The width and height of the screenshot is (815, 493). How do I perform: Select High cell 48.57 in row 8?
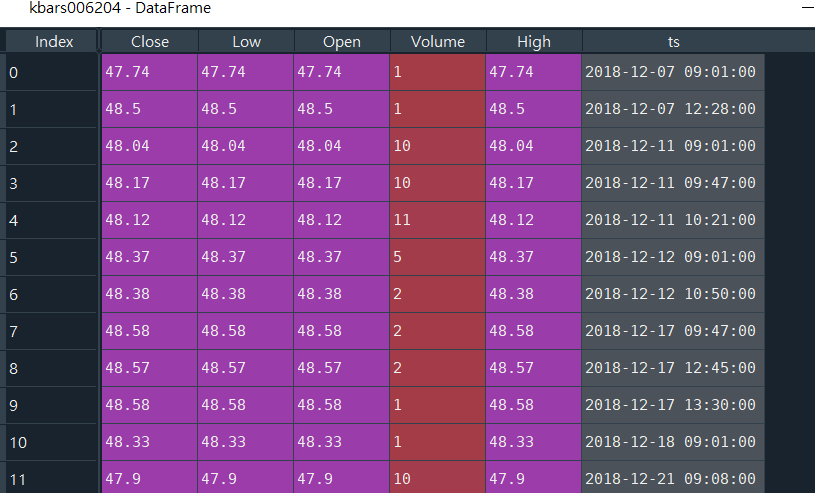533,368
